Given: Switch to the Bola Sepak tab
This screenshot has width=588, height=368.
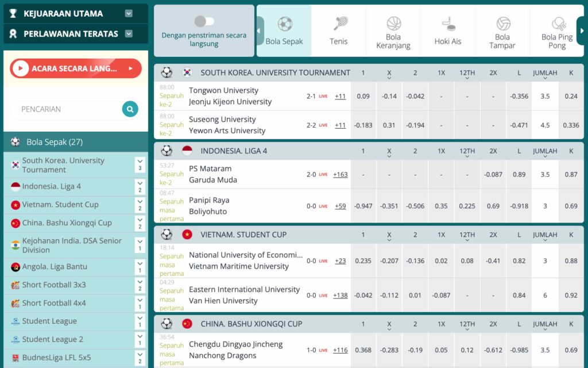Looking at the screenshot, I should (x=284, y=31).
